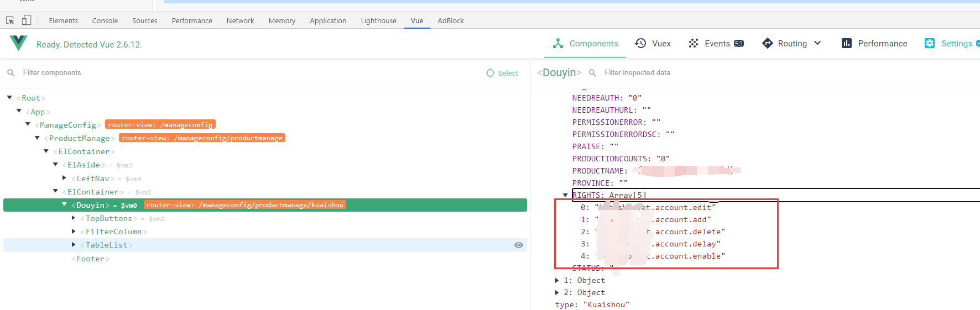
Task: Switch to the Vuex panel
Action: (653, 44)
